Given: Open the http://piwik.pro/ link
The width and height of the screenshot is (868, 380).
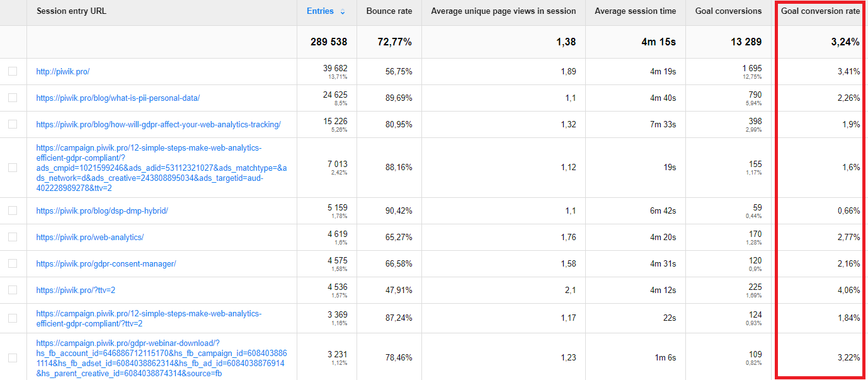Looking at the screenshot, I should pos(63,72).
